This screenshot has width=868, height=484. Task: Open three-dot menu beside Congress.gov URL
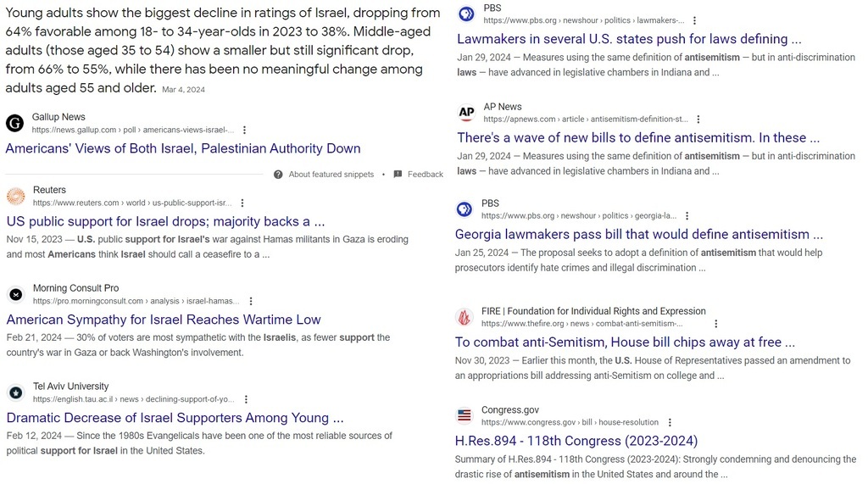click(670, 422)
